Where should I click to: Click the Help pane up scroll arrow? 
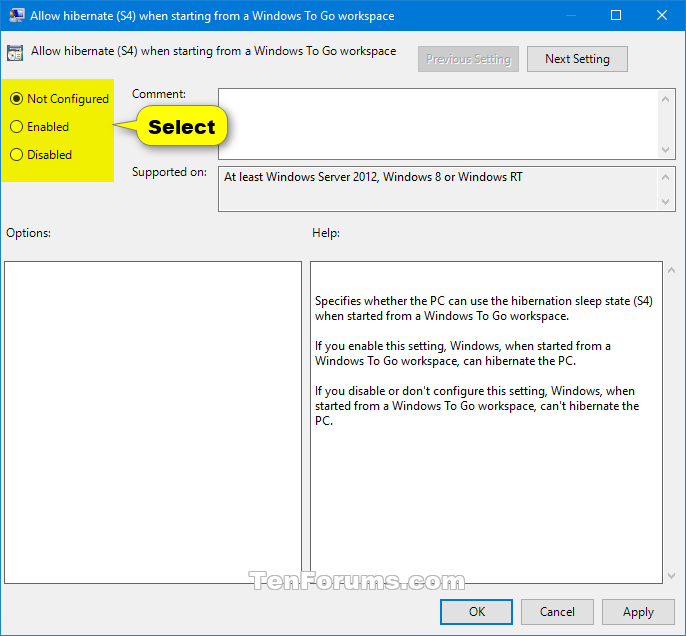click(671, 270)
